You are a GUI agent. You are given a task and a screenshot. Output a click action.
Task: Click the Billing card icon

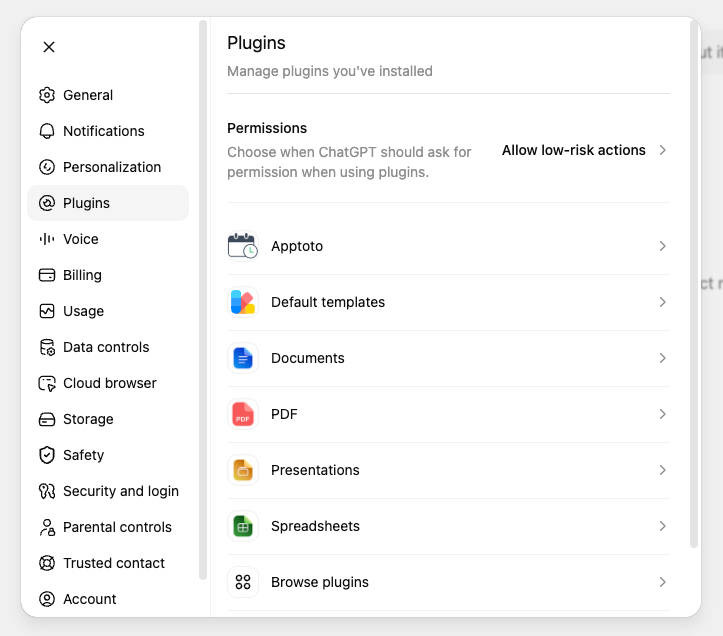(x=47, y=275)
